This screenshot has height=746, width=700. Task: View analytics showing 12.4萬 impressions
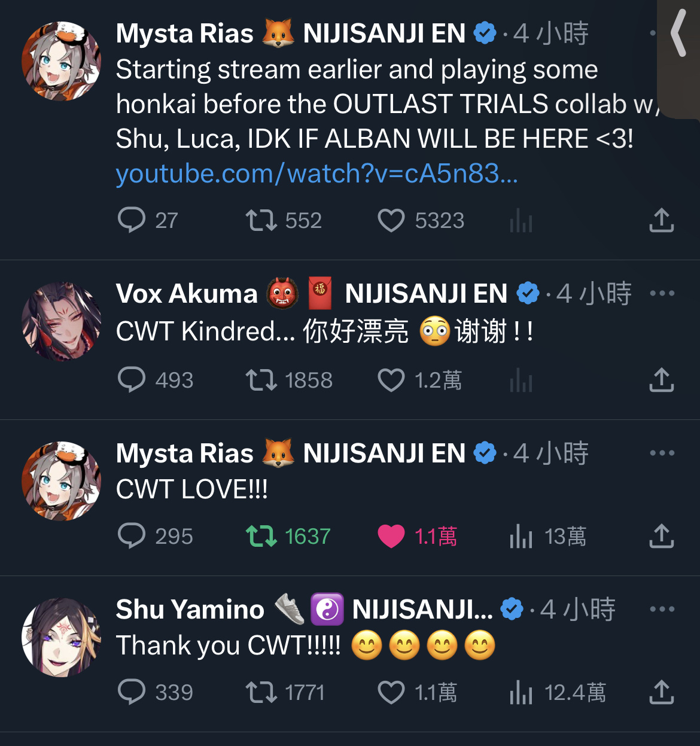pyautogui.click(x=557, y=692)
